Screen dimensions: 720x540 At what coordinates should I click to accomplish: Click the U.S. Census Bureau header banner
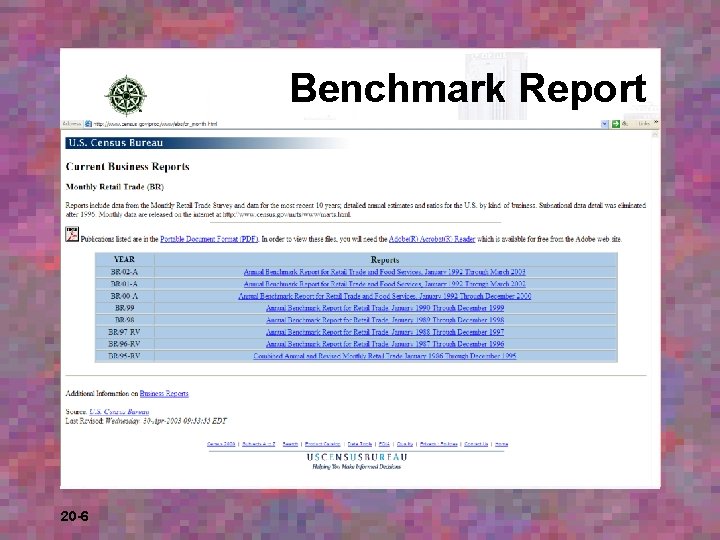207,143
